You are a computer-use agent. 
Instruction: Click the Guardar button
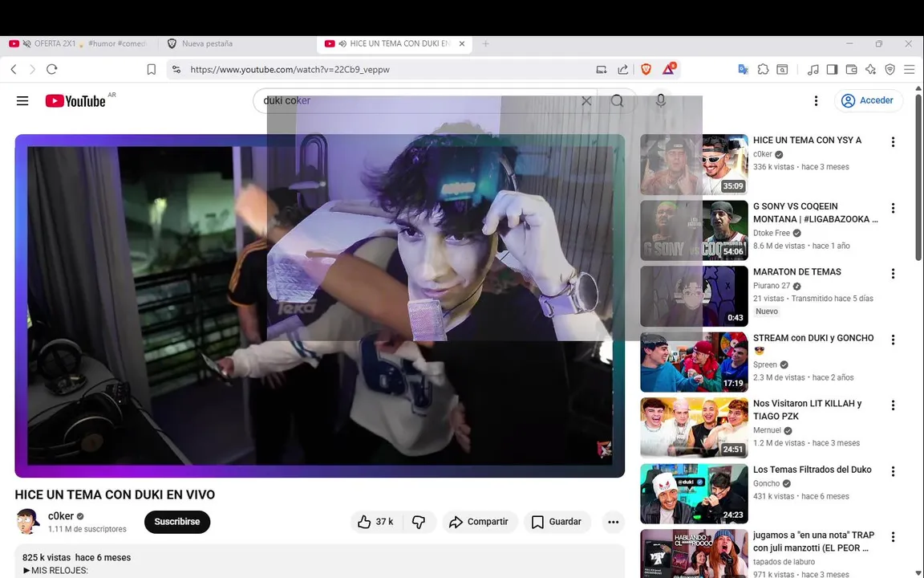pyautogui.click(x=557, y=522)
